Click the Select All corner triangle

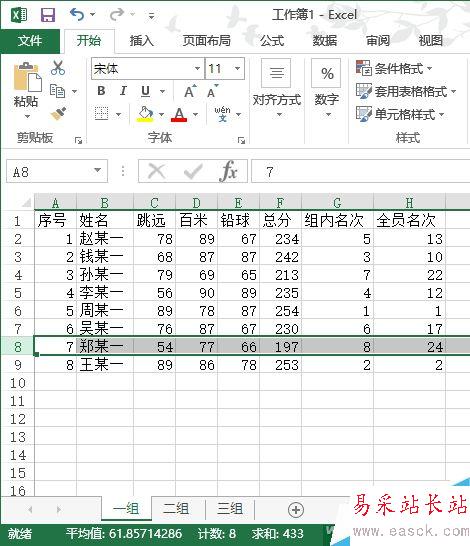pos(26,202)
